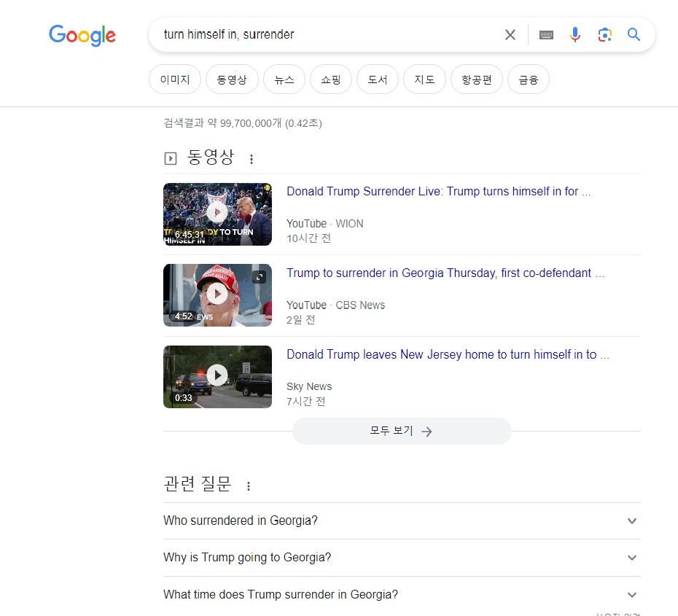Screen dimensions: 678x616
Task: Switch to the 도서 filter tab
Action: 378,79
